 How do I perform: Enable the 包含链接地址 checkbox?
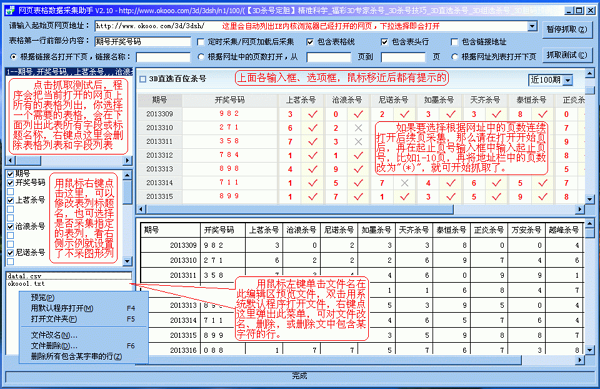(454, 42)
